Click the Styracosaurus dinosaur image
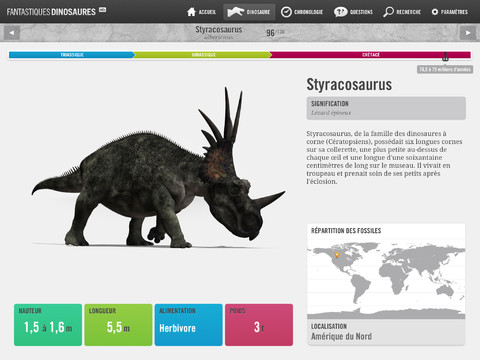480x360 pixels. pyautogui.click(x=158, y=168)
